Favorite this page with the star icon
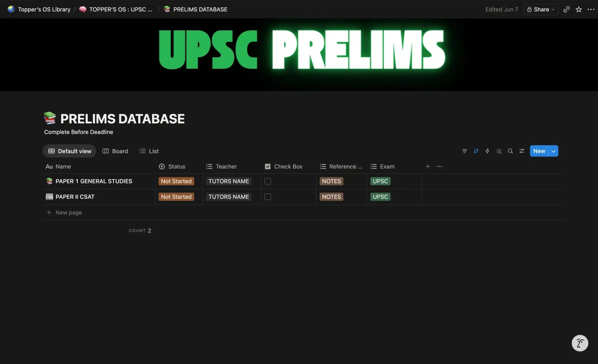The width and height of the screenshot is (598, 364). pyautogui.click(x=579, y=10)
